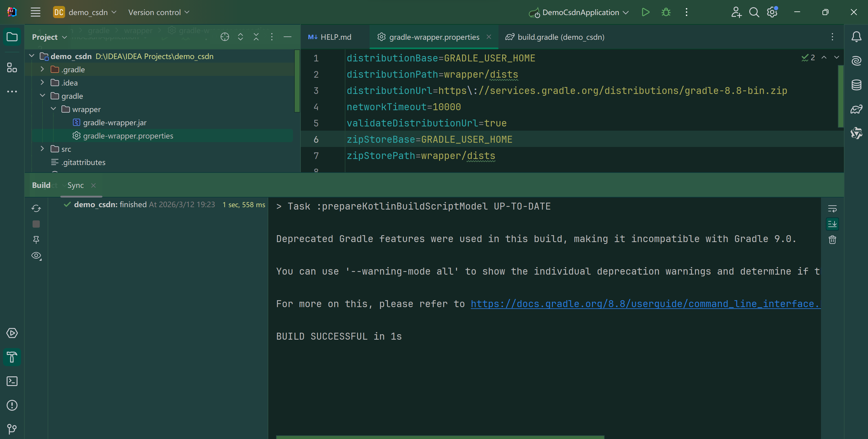This screenshot has width=868, height=439.
Task: Open the Notifications bell panel
Action: pos(856,37)
